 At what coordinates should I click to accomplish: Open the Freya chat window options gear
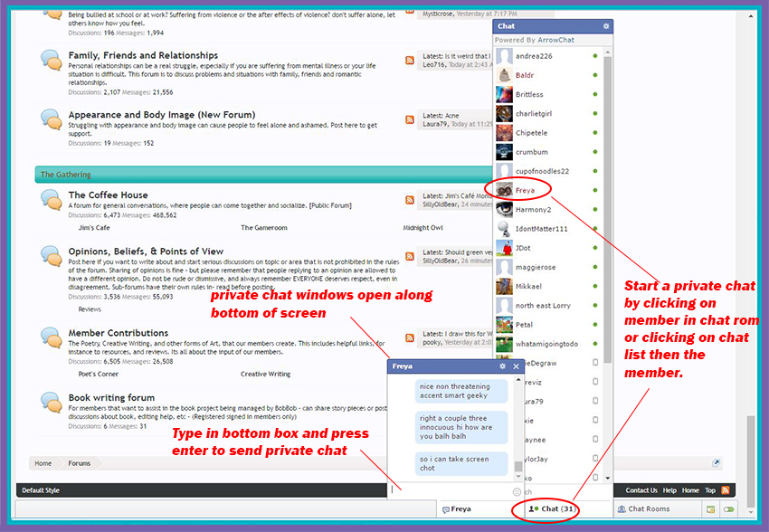pos(503,367)
